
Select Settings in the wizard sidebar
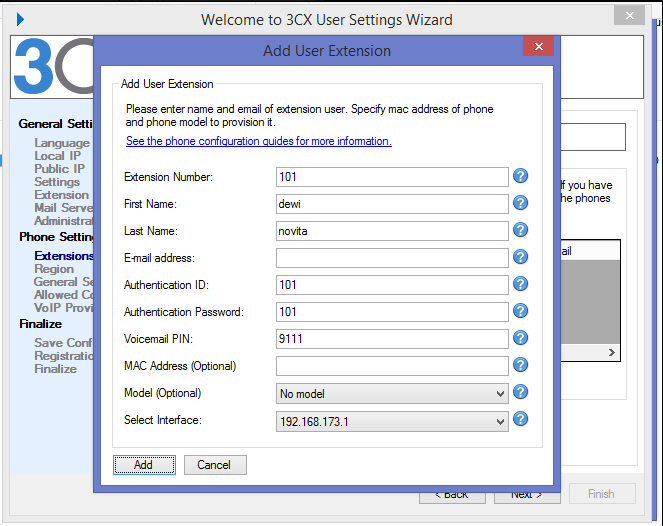pos(57,182)
